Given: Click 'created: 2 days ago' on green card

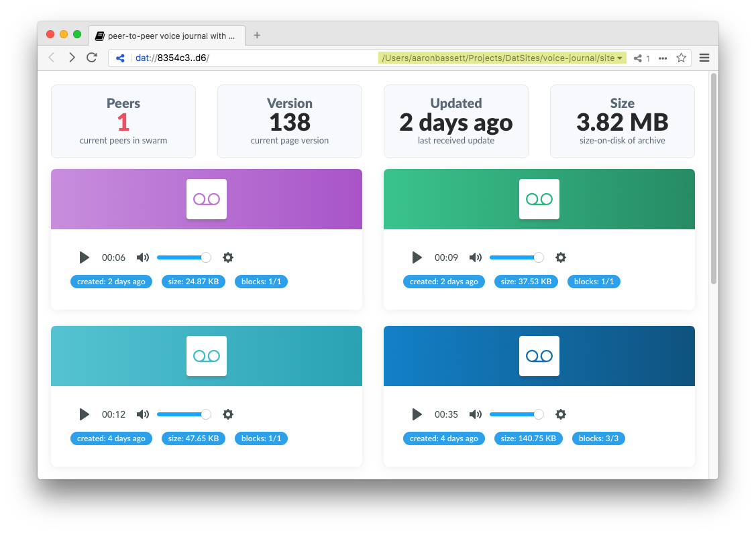Looking at the screenshot, I should (x=444, y=282).
